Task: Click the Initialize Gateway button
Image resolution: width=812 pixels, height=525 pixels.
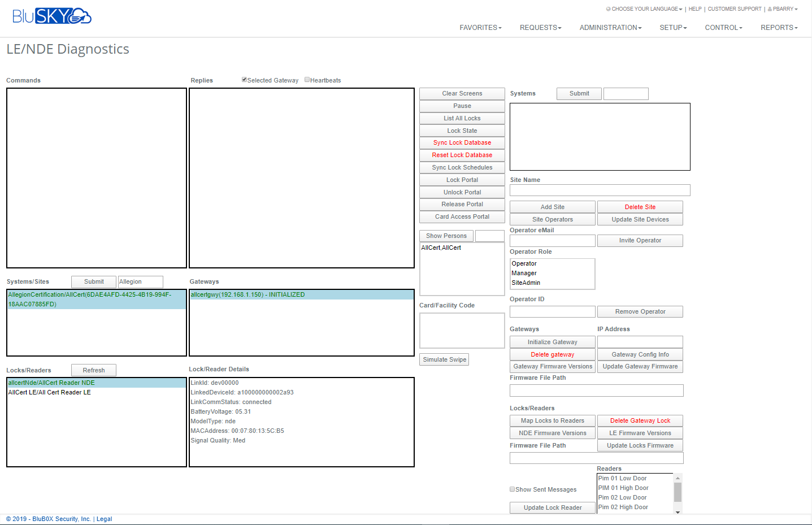Action: pyautogui.click(x=552, y=342)
